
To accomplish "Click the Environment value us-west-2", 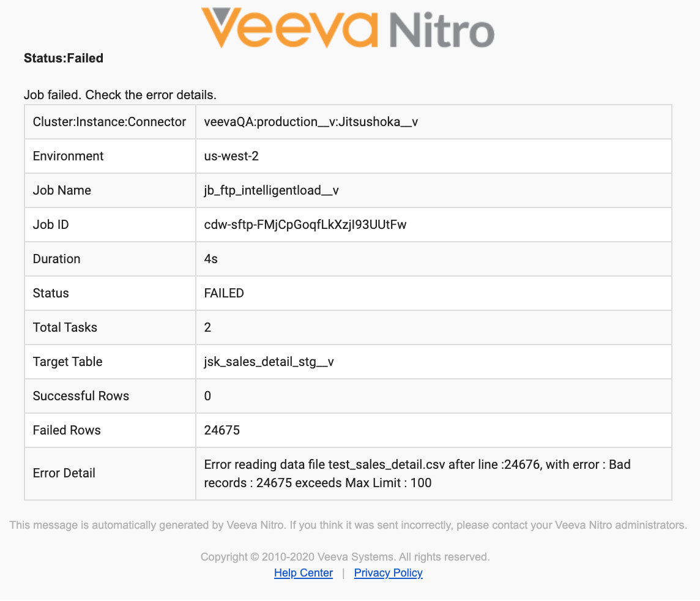I will pyautogui.click(x=231, y=156).
